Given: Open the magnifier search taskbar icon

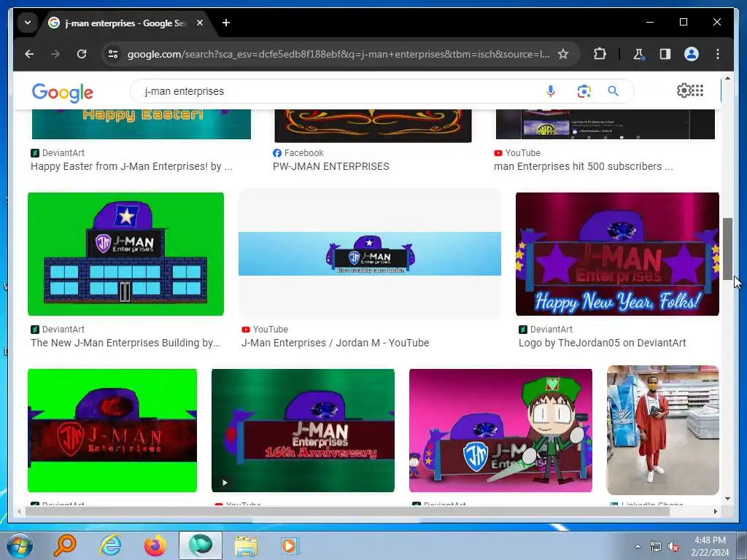Looking at the screenshot, I should click(x=64, y=545).
